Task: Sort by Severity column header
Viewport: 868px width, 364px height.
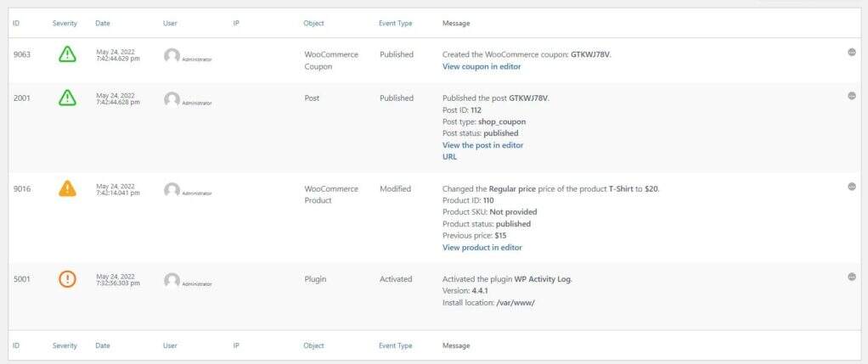Action: tap(65, 23)
